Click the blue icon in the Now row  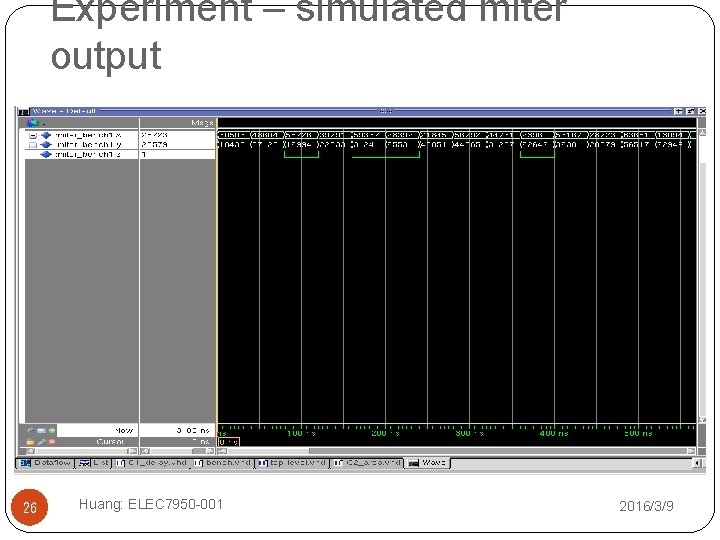[x=41, y=431]
